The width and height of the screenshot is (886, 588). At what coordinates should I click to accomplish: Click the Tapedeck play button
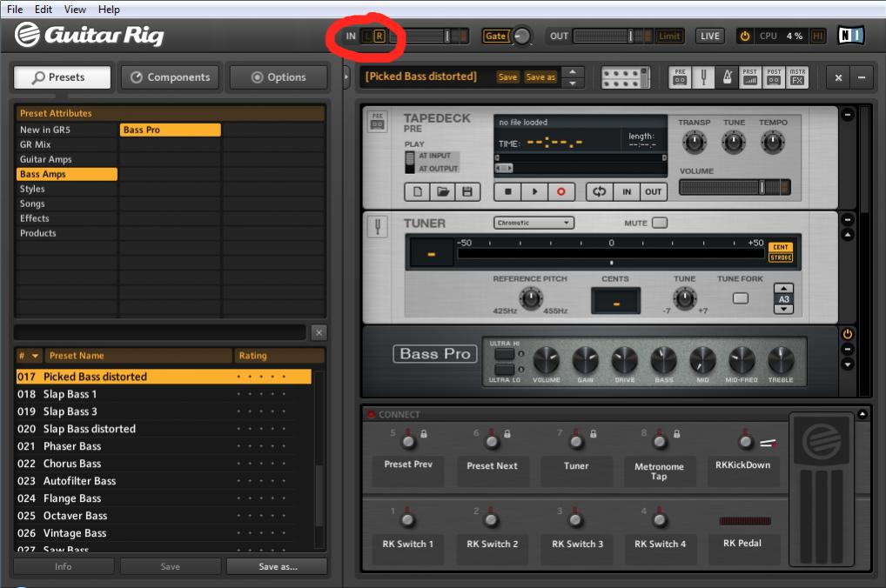click(x=534, y=191)
